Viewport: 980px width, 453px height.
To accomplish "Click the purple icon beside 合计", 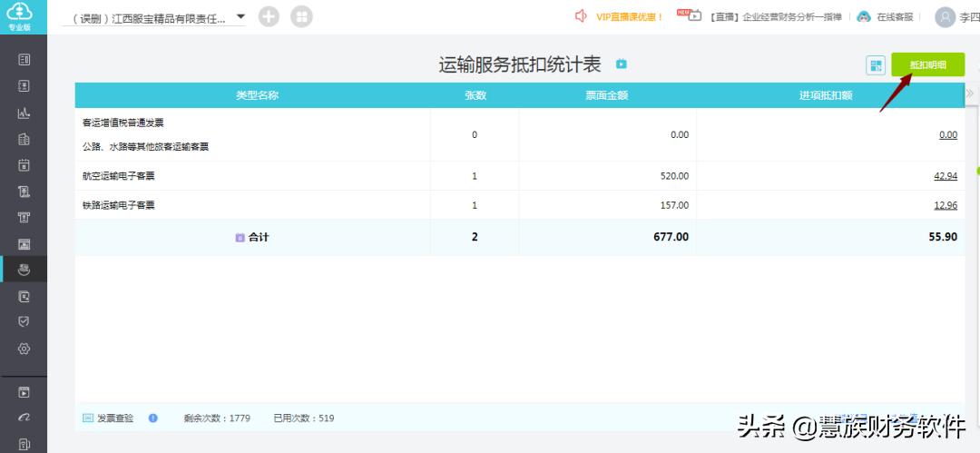I will click(x=240, y=238).
